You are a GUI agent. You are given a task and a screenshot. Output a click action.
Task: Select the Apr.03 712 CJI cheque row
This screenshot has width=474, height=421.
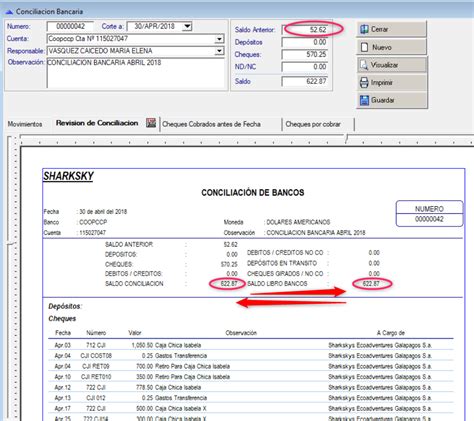251,345
